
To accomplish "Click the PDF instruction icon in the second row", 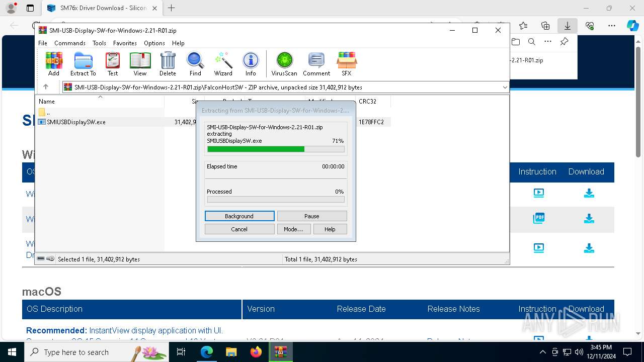I will pos(538,218).
